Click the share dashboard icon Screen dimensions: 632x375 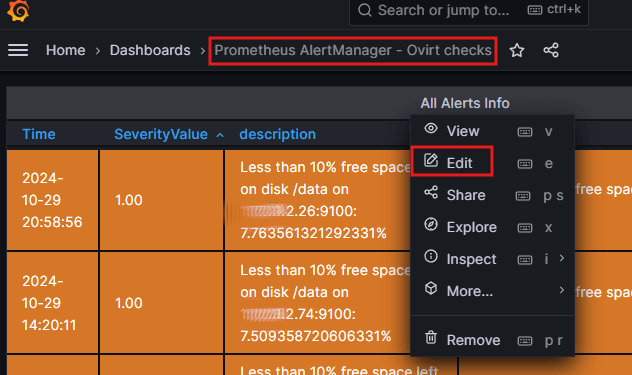click(x=551, y=50)
